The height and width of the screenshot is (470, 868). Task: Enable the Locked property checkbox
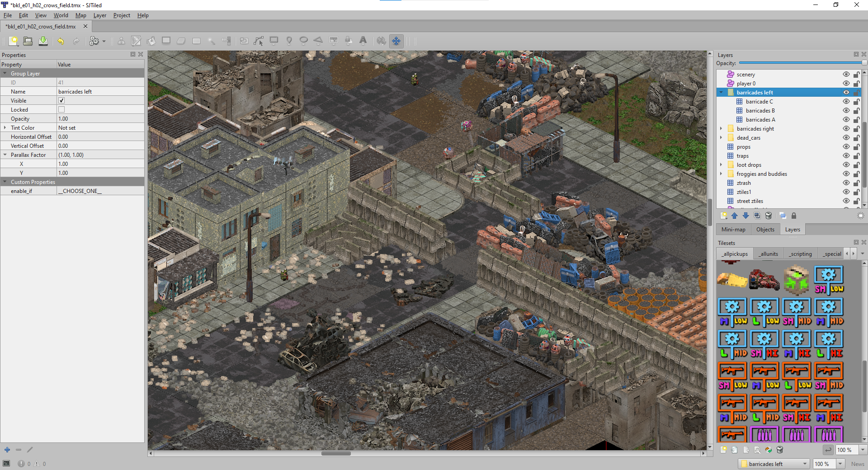(x=61, y=109)
